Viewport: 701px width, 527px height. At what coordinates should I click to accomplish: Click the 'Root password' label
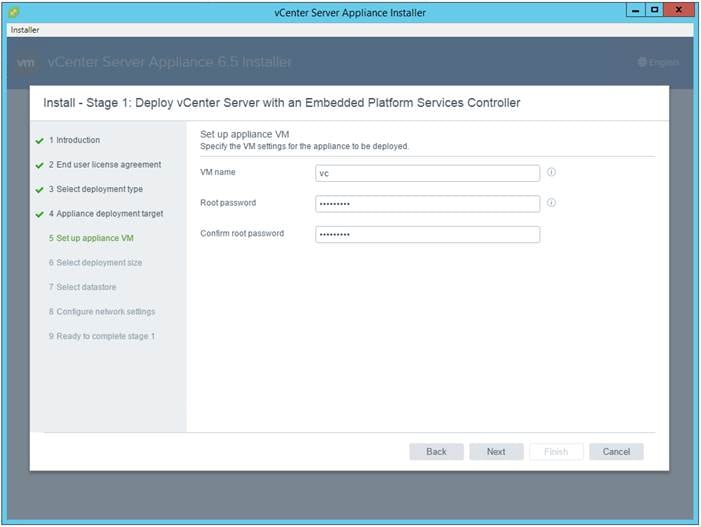point(228,203)
